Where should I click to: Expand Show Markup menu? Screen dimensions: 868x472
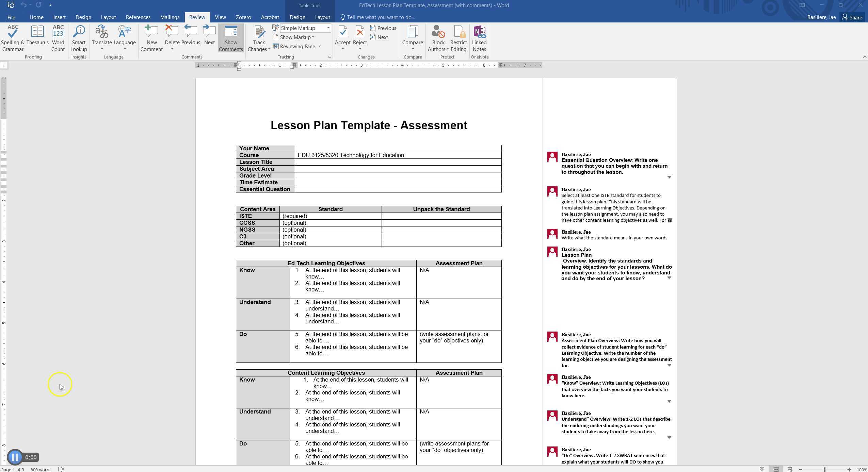click(x=293, y=37)
